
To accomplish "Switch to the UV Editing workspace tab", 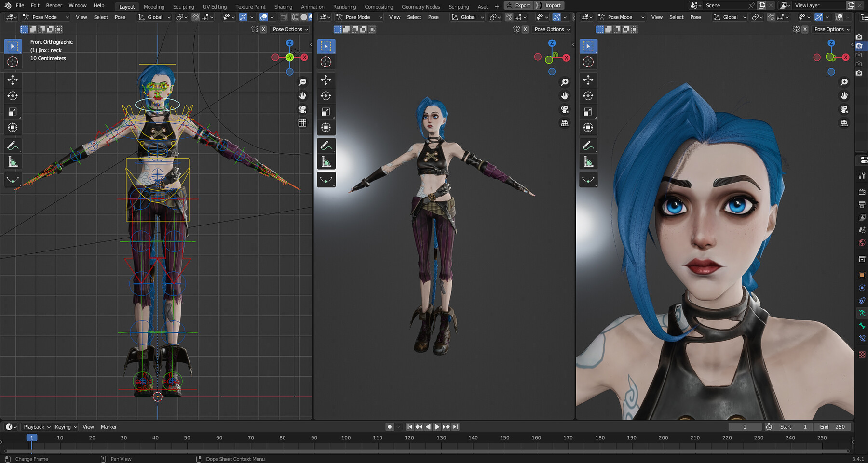I will [215, 6].
